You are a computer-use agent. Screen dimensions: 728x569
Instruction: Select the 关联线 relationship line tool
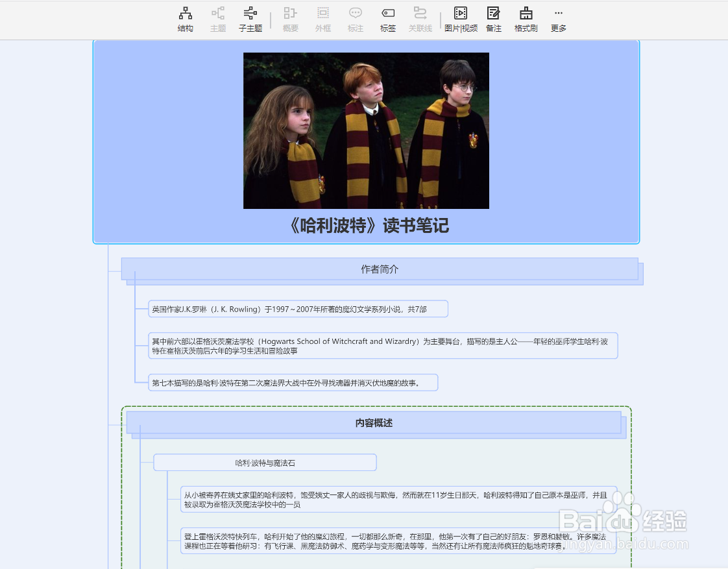pos(420,19)
